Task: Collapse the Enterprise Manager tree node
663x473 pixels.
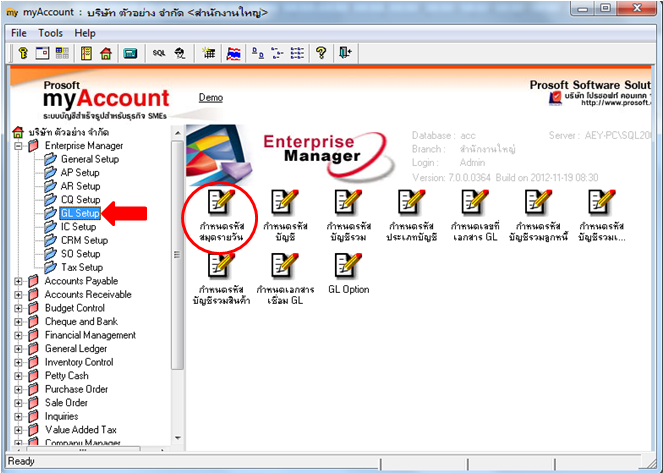Action: coord(18,146)
